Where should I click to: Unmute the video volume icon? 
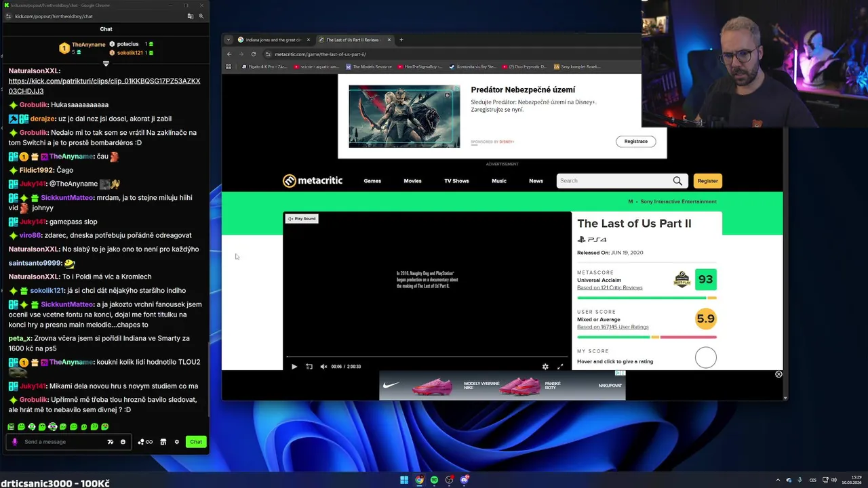[323, 367]
